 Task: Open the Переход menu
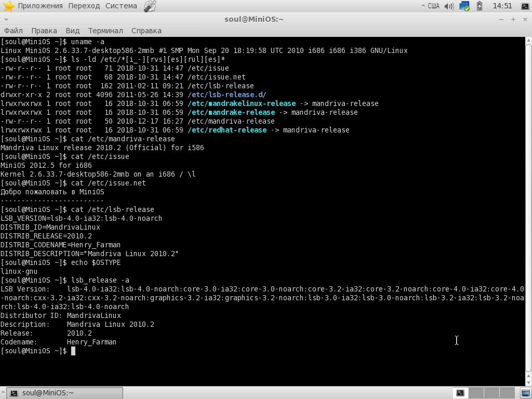pyautogui.click(x=84, y=6)
